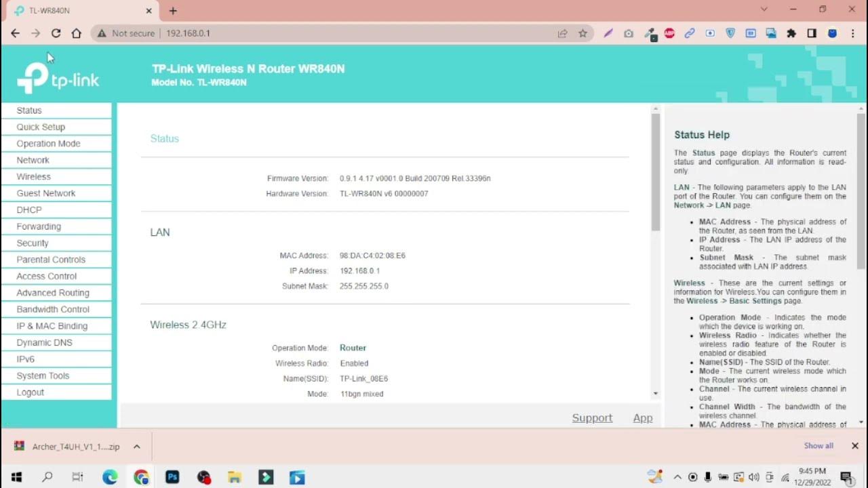This screenshot has width=868, height=488.
Task: Open Windows taskbar search
Action: [x=47, y=477]
